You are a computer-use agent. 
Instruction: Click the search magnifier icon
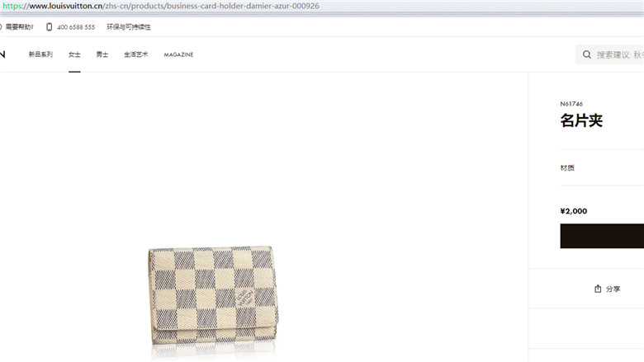tap(587, 54)
